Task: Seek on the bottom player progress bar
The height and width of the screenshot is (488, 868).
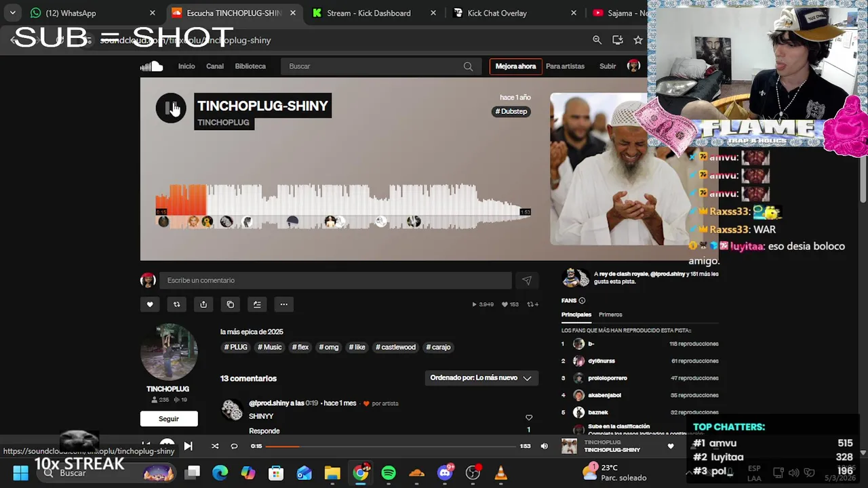Action: coord(391,446)
